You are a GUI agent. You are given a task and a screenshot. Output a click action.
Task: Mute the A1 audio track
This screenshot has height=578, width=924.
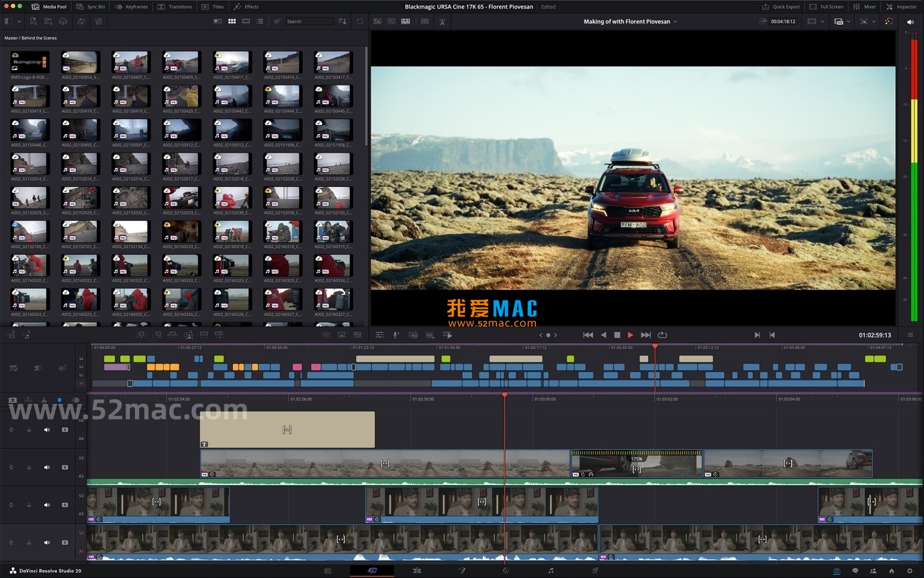[x=46, y=542]
